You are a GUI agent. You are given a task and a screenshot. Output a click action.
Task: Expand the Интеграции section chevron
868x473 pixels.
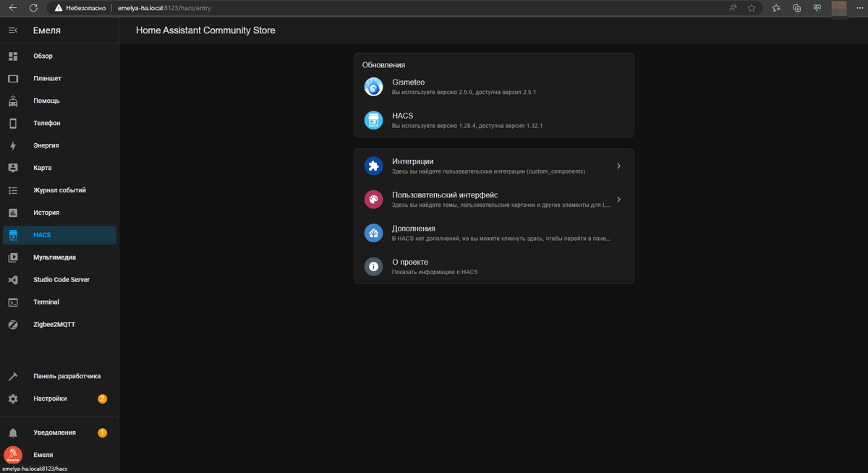pos(618,166)
